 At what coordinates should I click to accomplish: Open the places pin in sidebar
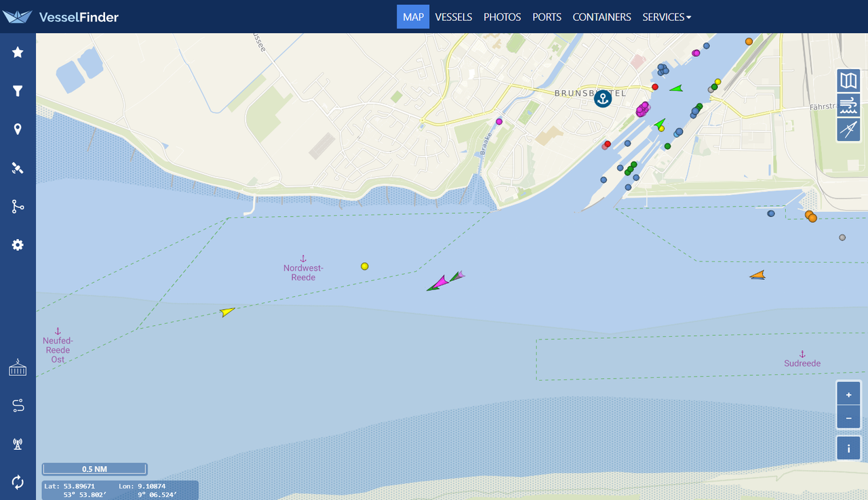click(x=18, y=129)
